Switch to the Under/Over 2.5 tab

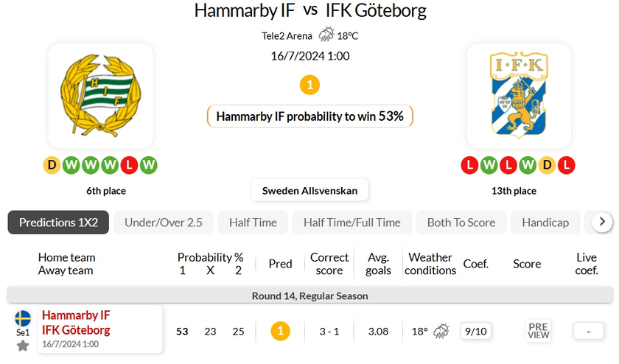163,223
